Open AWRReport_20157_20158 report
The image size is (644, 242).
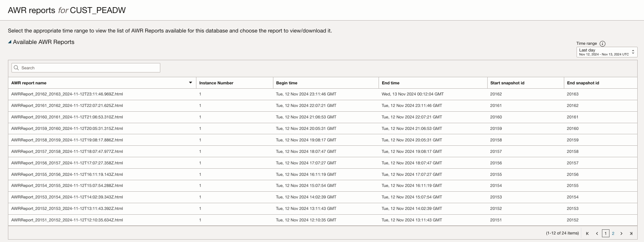click(67, 151)
